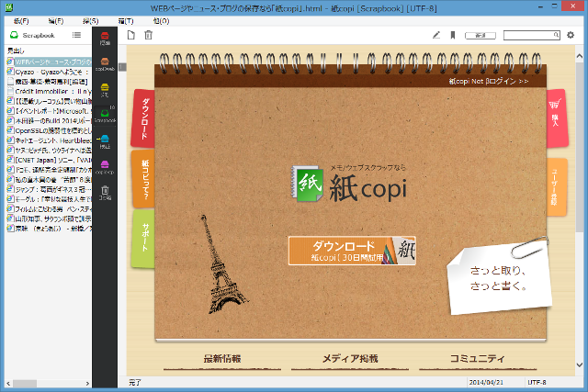
Task: Click the bookmark icon in toolbar
Action: click(453, 35)
